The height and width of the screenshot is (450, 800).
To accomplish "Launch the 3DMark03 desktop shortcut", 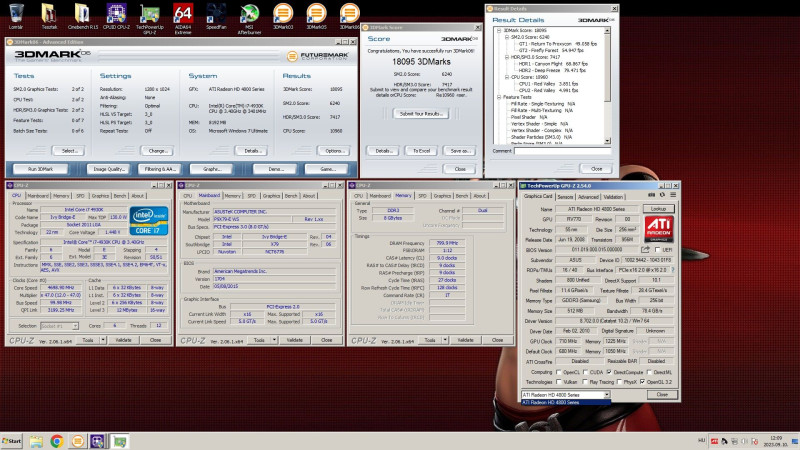I will tap(283, 16).
